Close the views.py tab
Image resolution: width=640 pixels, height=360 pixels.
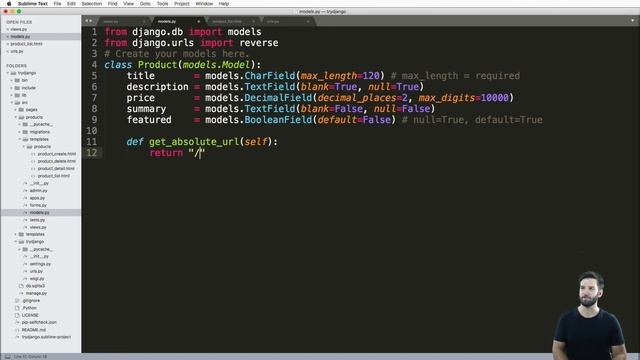coord(144,21)
